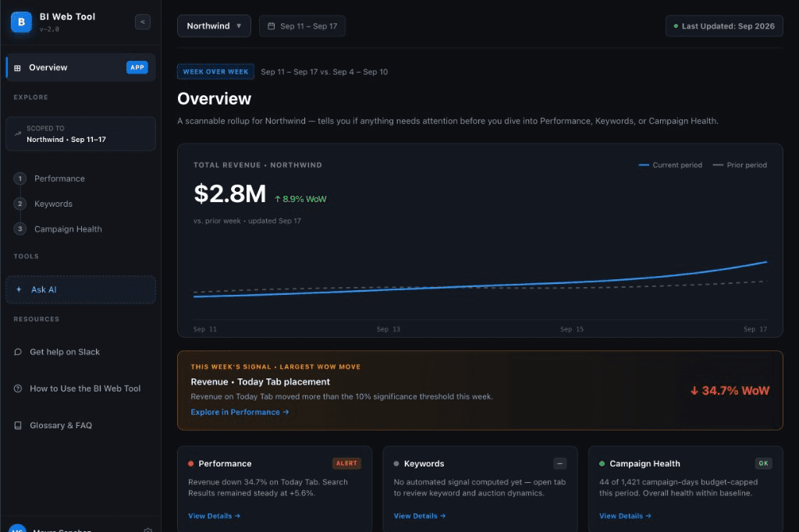
Task: Click the WEEK OVER WEEK badge
Action: (215, 72)
